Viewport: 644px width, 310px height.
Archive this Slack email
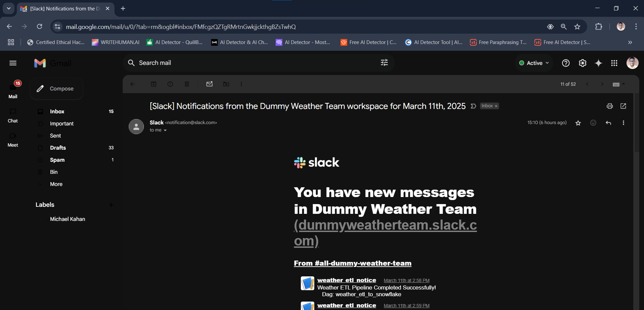154,84
